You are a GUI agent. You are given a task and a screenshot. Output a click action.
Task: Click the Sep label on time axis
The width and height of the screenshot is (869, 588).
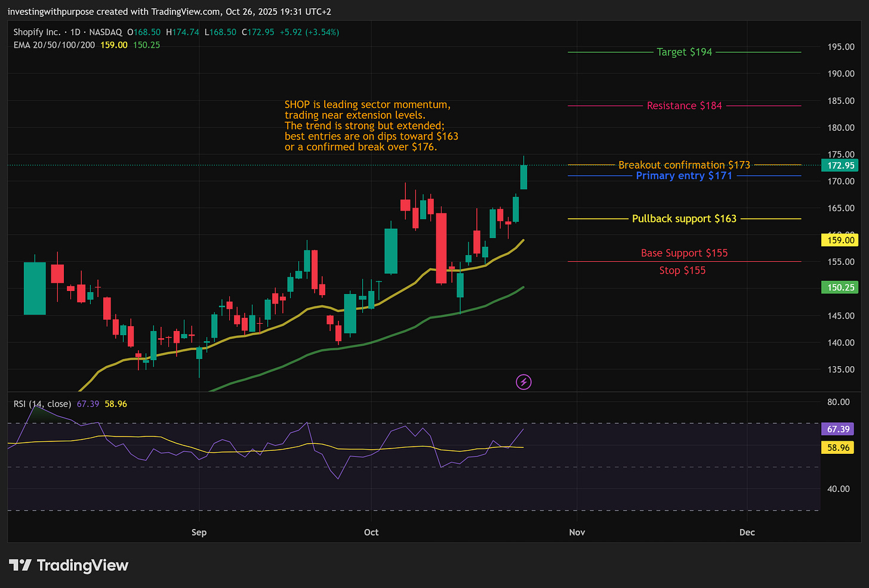pos(199,532)
